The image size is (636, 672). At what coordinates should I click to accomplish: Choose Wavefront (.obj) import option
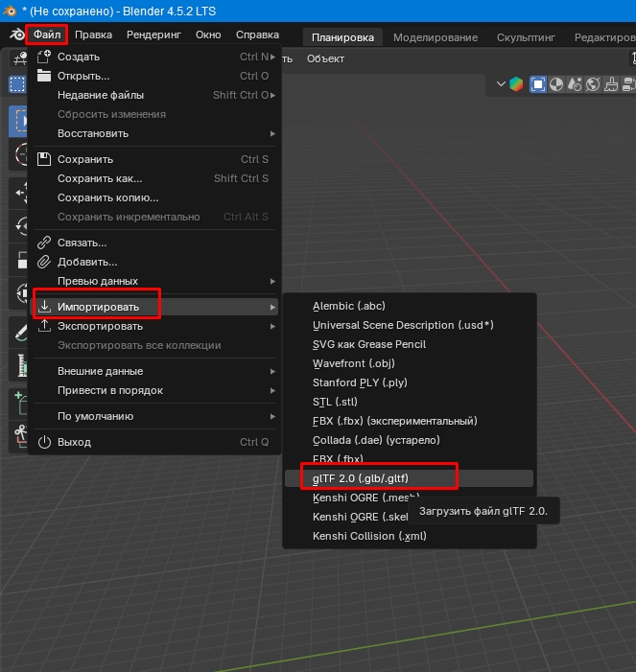pos(410,363)
